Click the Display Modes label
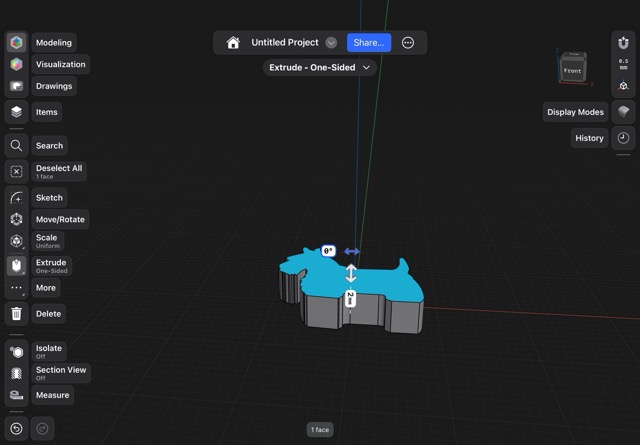This screenshot has height=445, width=640. coord(576,112)
